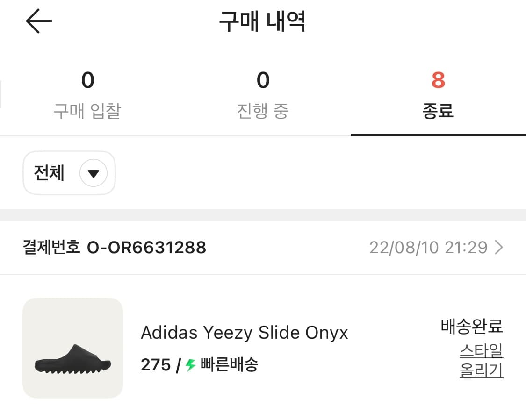Click the count 8 above 종료

(x=439, y=80)
